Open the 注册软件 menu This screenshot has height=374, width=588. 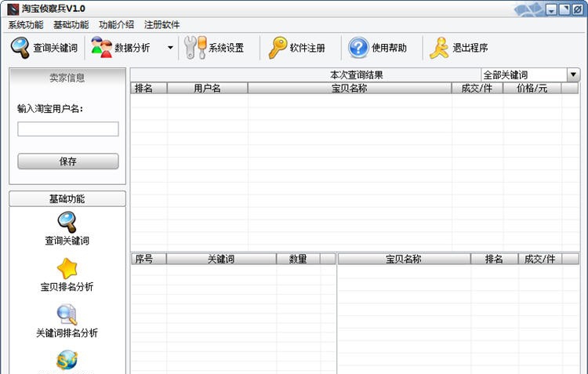(162, 25)
